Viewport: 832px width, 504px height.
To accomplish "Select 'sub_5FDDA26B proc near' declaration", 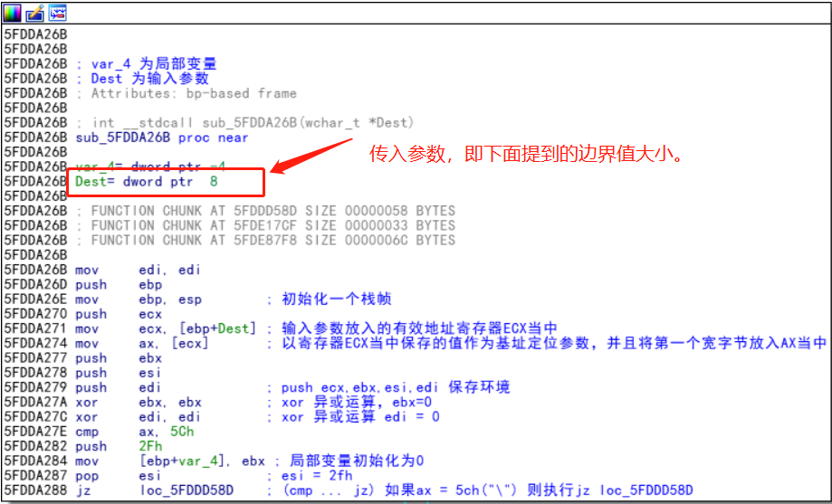I will pos(162,138).
